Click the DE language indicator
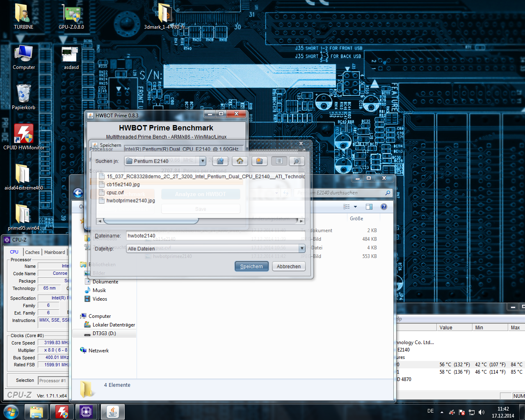The width and height of the screenshot is (525, 420). click(x=430, y=411)
